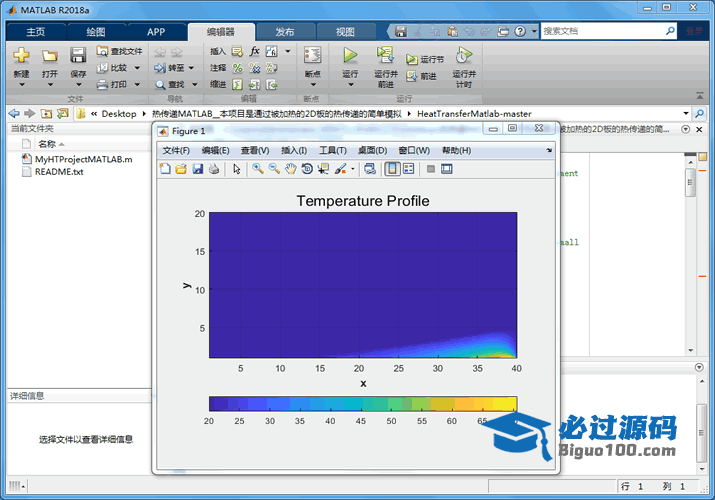Switch to the 发布 (Publish) tab
Viewport: 715px width, 500px height.
[x=285, y=32]
